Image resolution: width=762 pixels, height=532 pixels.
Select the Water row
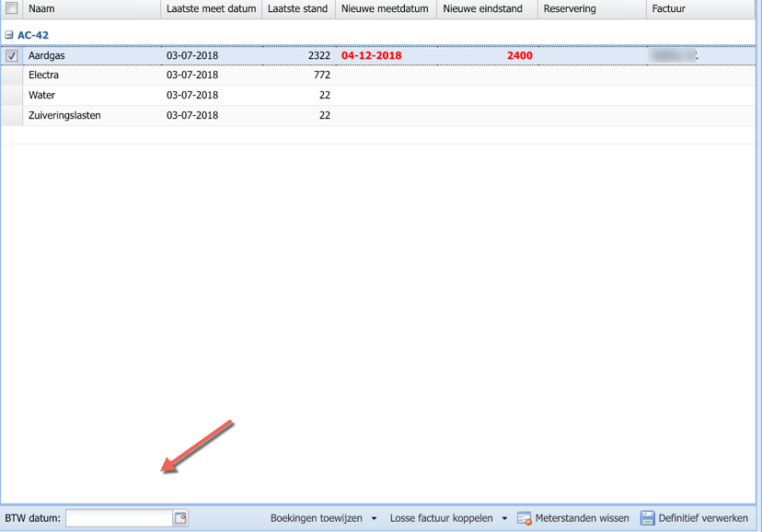tap(378, 95)
